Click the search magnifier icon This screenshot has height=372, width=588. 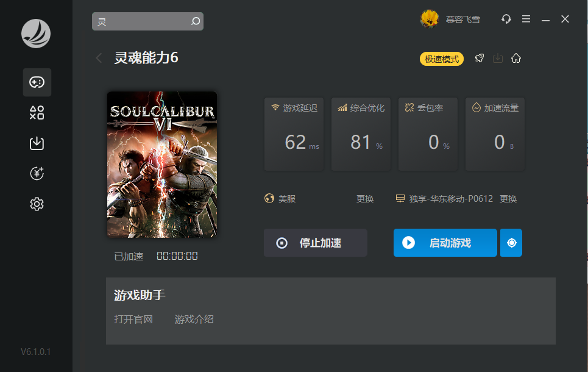click(195, 21)
